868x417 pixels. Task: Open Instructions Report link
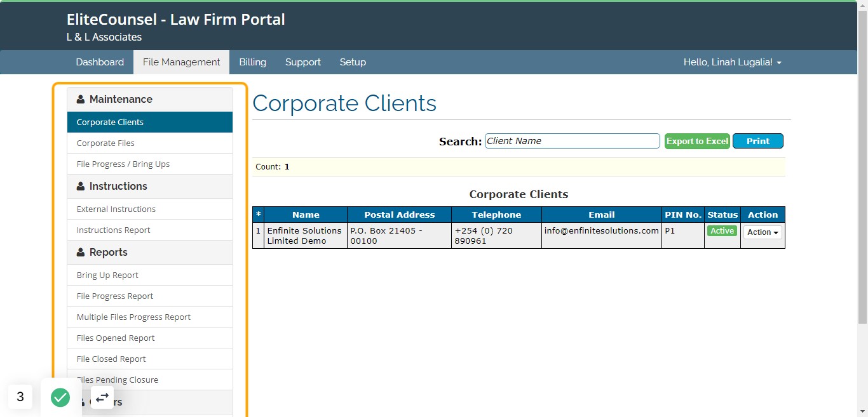(150, 230)
